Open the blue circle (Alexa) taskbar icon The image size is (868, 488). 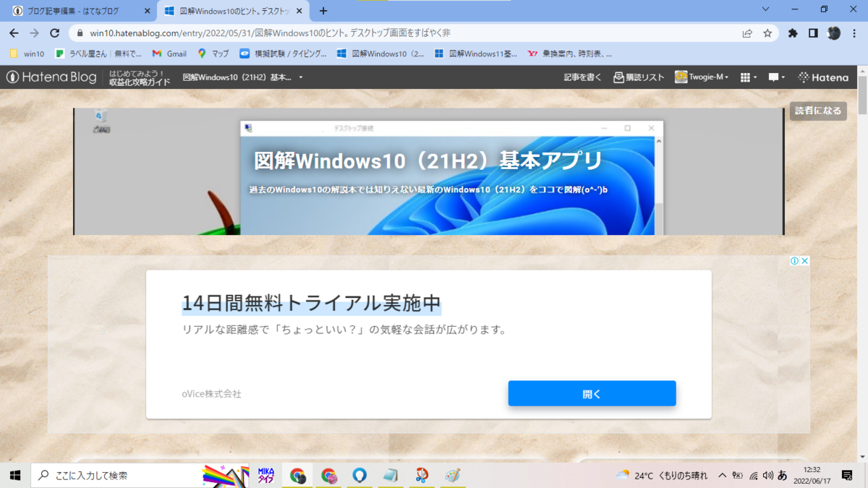(x=359, y=475)
